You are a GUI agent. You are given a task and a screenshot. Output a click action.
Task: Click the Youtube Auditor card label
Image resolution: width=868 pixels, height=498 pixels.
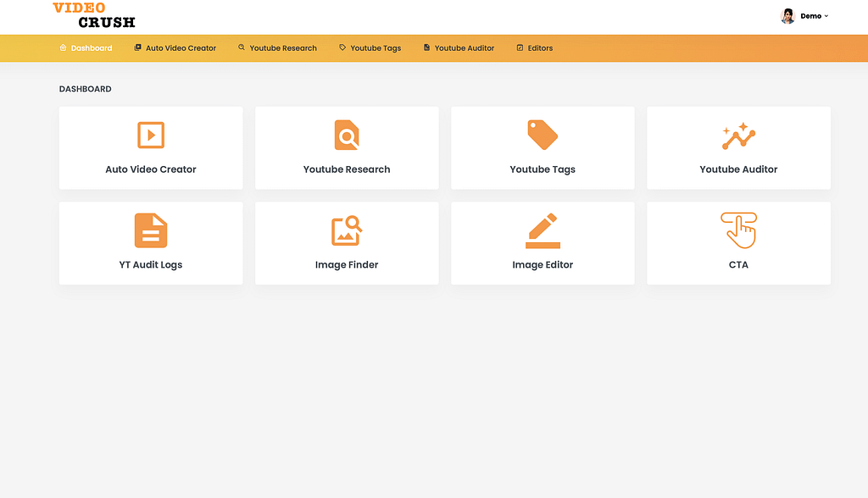(738, 169)
